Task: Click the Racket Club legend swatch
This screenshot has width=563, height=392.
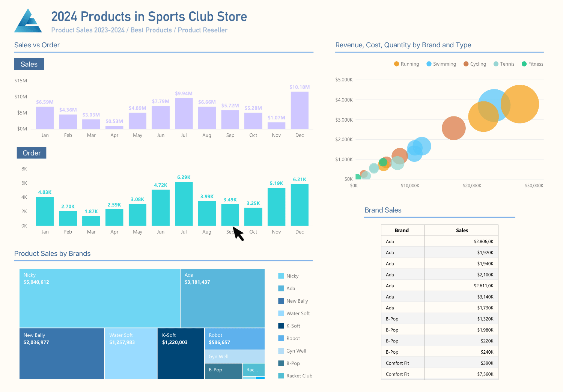Action: click(x=281, y=376)
